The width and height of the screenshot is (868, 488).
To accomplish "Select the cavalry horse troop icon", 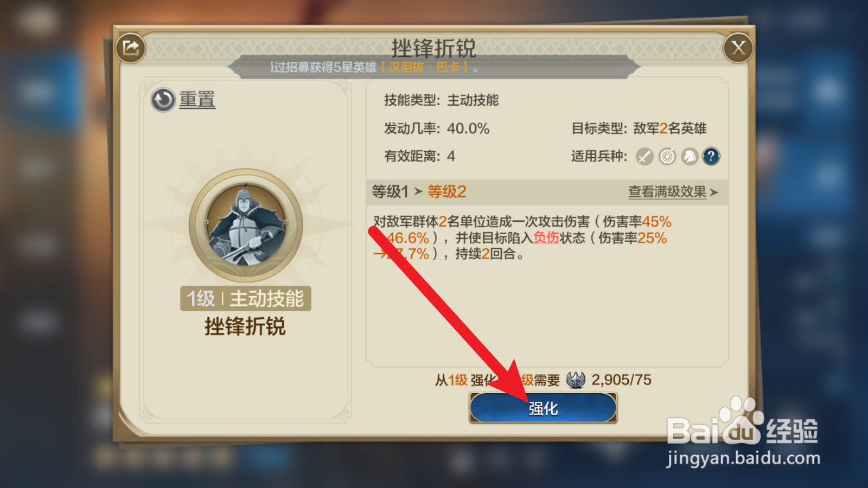I will tap(690, 157).
